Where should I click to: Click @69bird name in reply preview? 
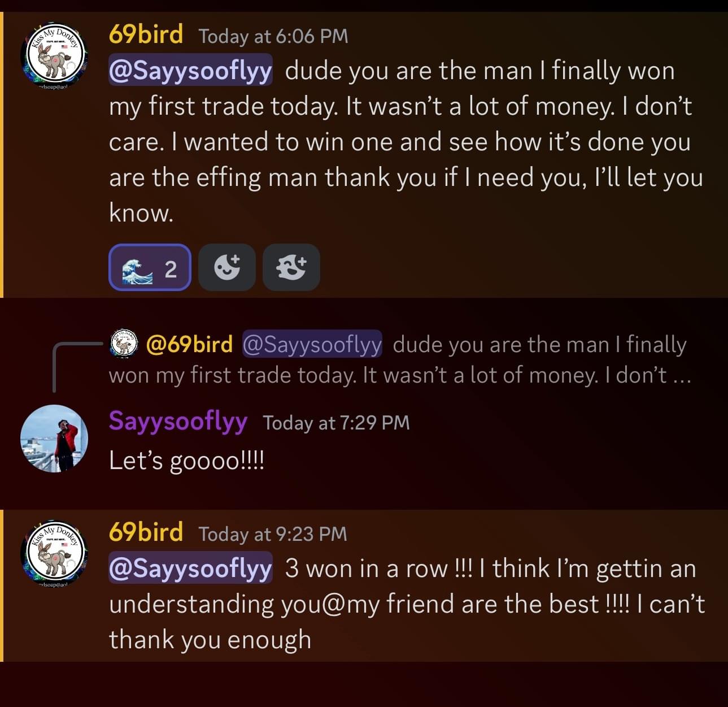[189, 344]
